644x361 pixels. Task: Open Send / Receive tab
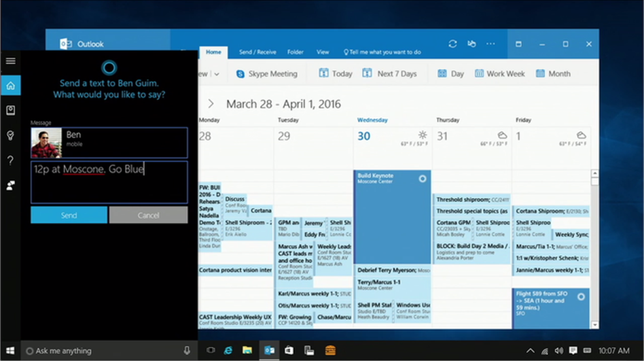[257, 52]
